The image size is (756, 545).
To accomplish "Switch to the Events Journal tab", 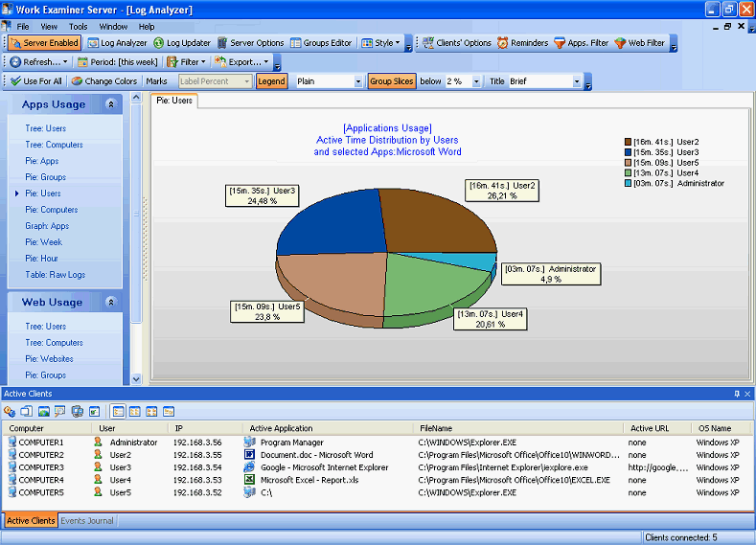I will coord(87,521).
